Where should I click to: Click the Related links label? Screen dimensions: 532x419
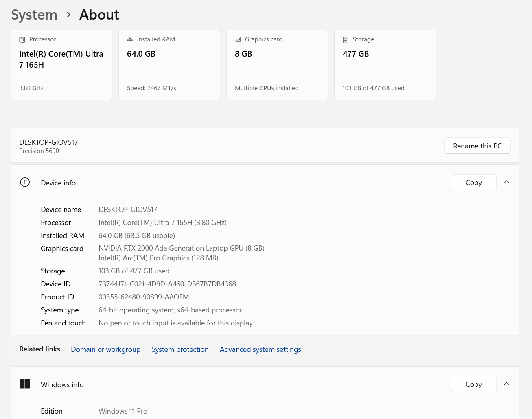pyautogui.click(x=39, y=349)
